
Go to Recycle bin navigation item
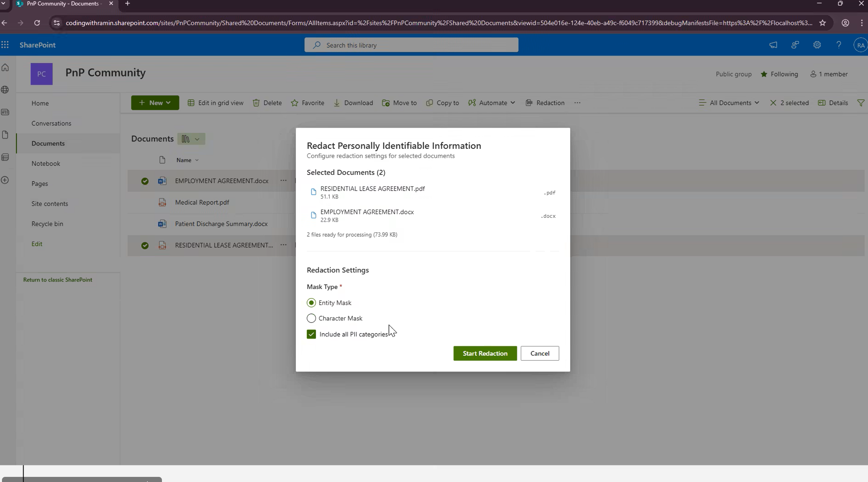pos(47,224)
